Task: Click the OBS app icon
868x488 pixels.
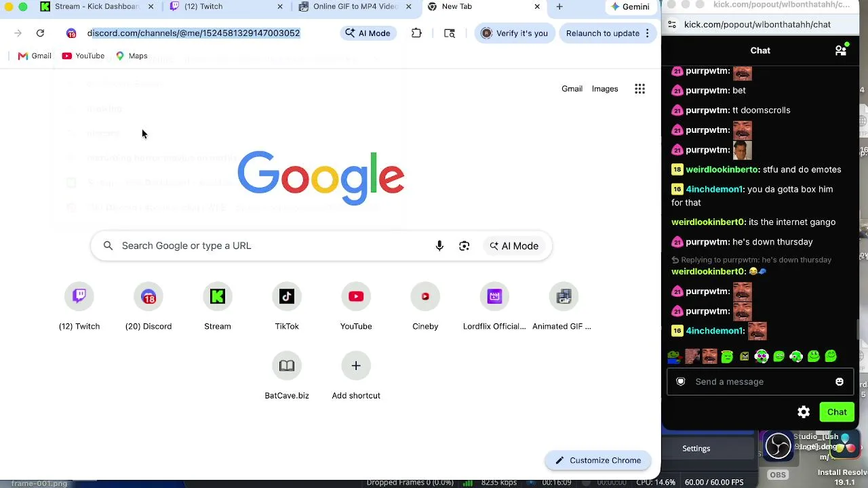Action: [778, 445]
